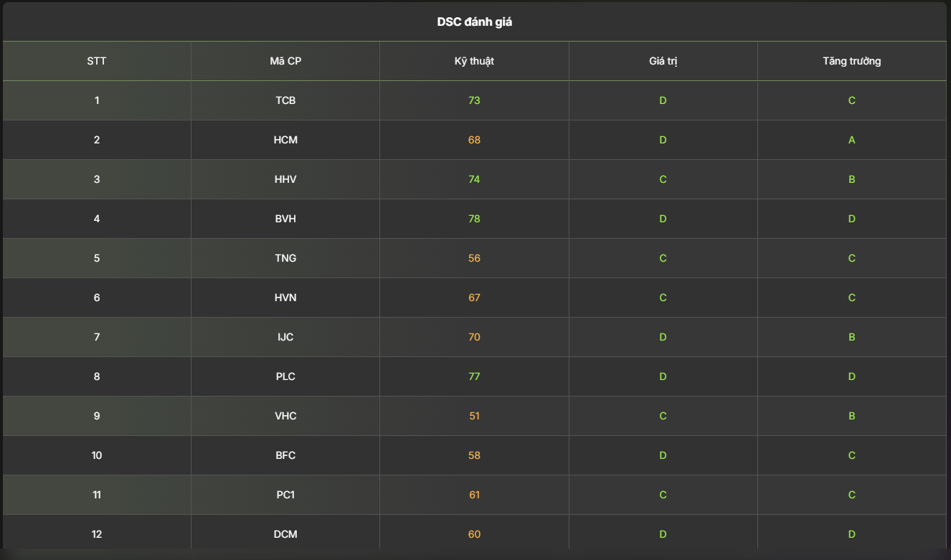Select the HVN stock code

coord(285,298)
